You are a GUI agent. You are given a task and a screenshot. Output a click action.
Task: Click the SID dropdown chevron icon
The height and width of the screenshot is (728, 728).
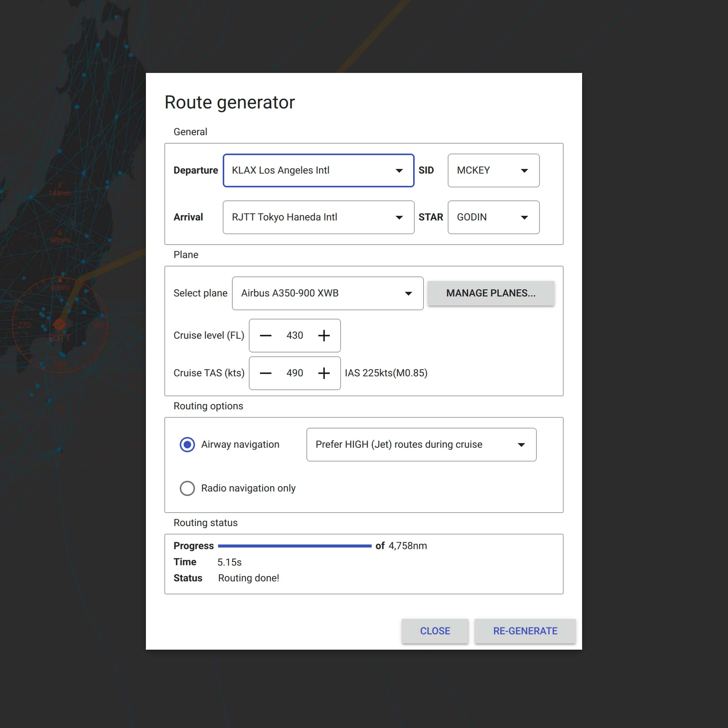click(525, 170)
